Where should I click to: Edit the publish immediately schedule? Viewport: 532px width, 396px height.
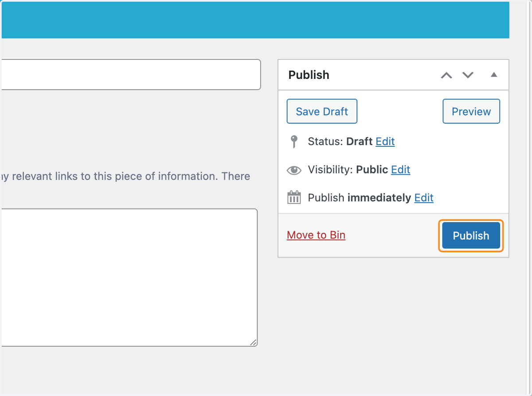[424, 198]
